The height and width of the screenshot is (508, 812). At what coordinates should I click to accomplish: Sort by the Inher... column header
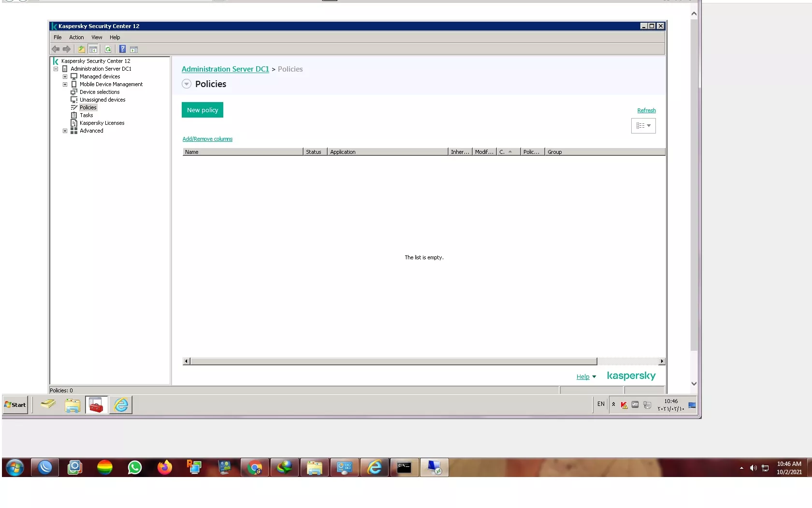(460, 152)
